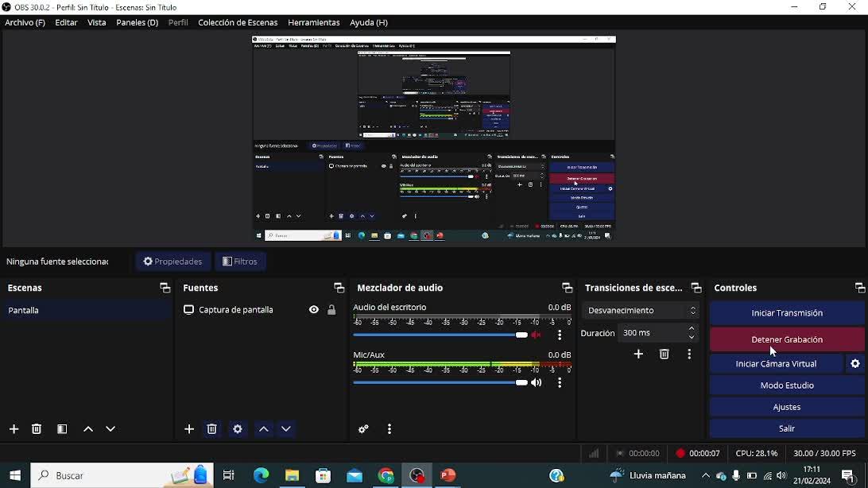Adjust Mic/Aux volume slider
Image resolution: width=868 pixels, height=488 pixels.
pyautogui.click(x=440, y=382)
